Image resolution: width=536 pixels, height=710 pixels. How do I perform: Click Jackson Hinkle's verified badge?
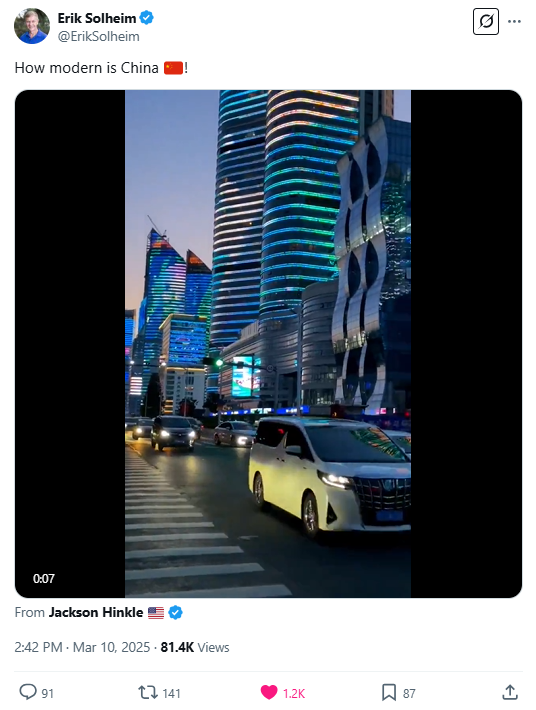pos(175,613)
